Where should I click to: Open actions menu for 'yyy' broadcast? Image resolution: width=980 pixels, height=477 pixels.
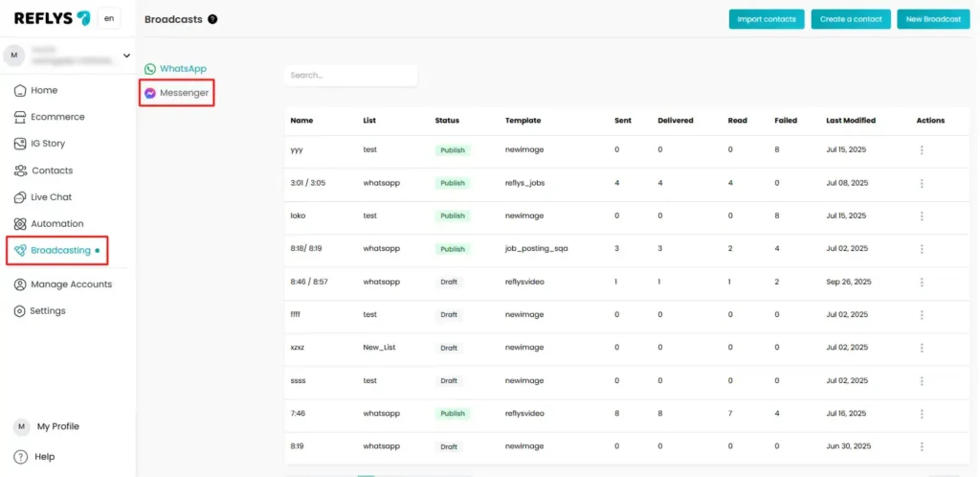(x=922, y=150)
